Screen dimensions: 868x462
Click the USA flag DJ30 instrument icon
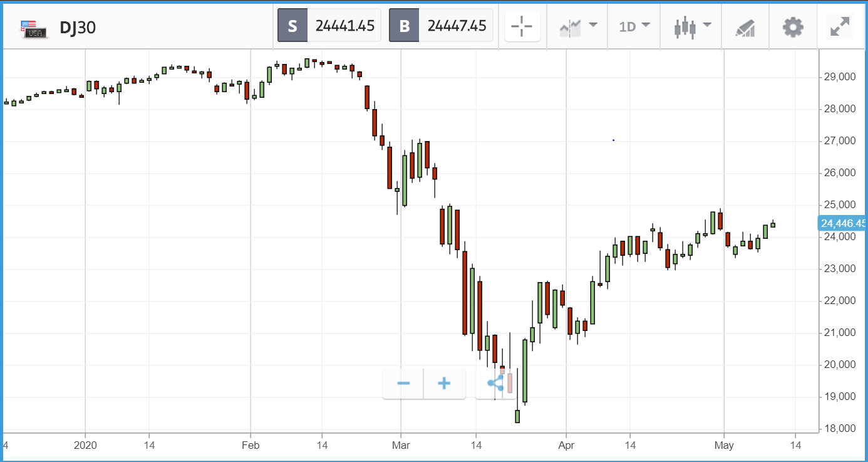(34, 28)
